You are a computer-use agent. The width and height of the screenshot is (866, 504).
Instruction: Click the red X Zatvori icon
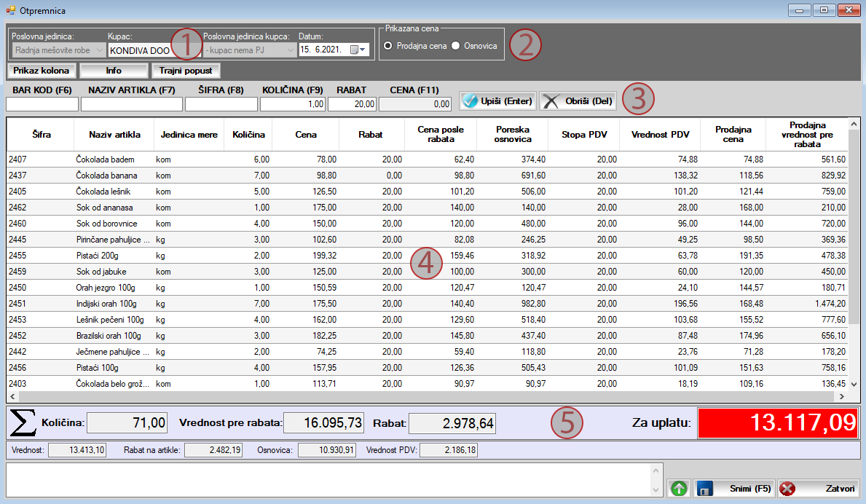787,489
